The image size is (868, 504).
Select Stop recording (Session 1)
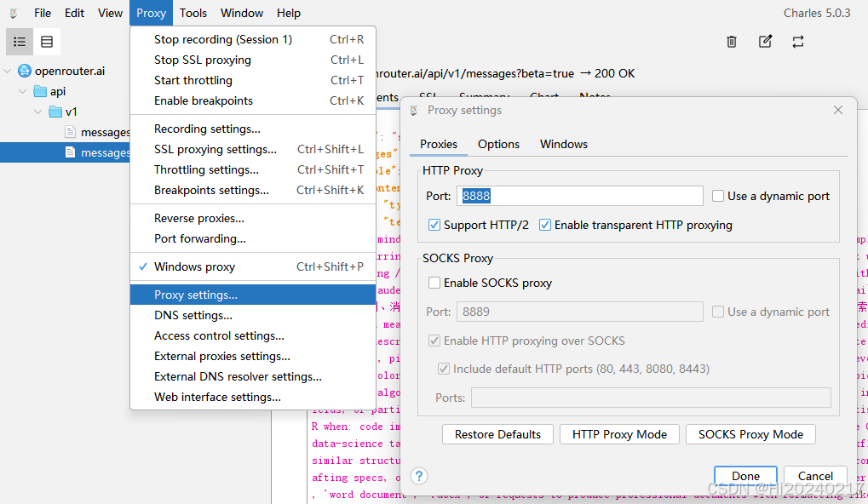(x=253, y=39)
